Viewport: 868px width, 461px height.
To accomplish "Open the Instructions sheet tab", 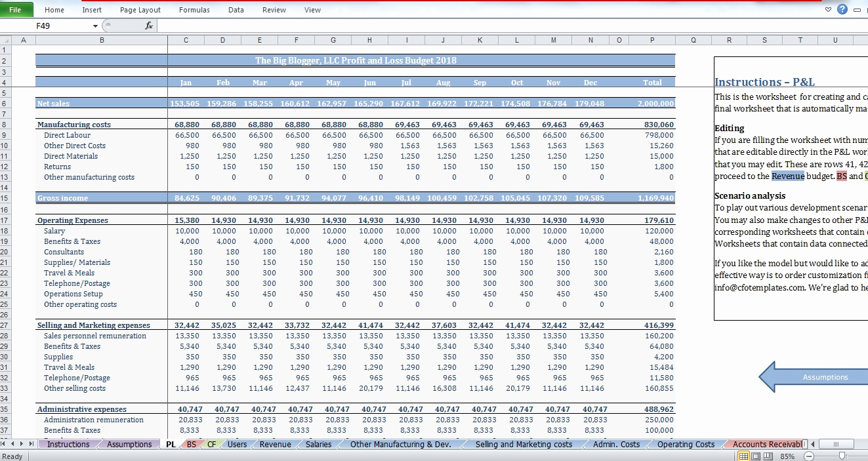I will (68, 445).
